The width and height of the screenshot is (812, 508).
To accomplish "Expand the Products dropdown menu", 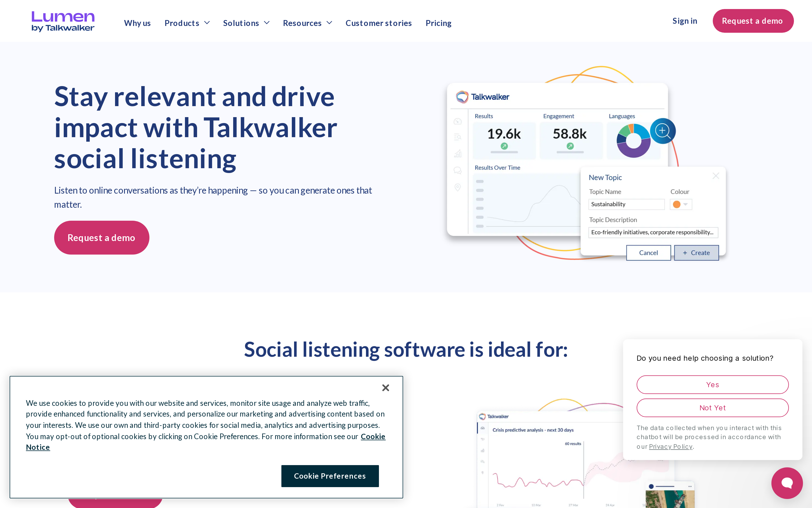I will coord(187,23).
